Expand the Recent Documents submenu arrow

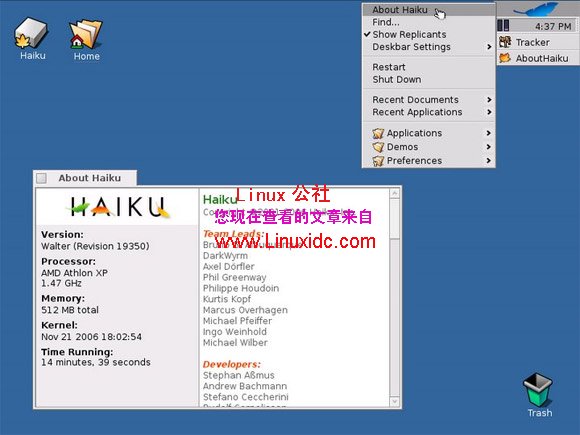pos(489,100)
